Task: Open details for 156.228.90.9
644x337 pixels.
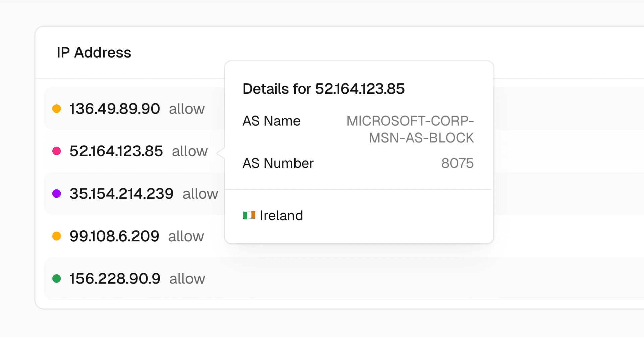Action: [x=115, y=279]
